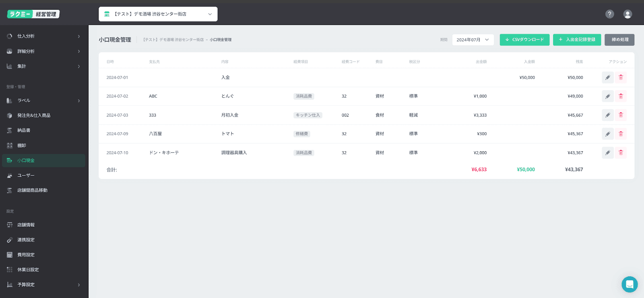The height and width of the screenshot is (298, 644).
Task: Click the ユーザー sidebar icon
Action: click(x=10, y=175)
